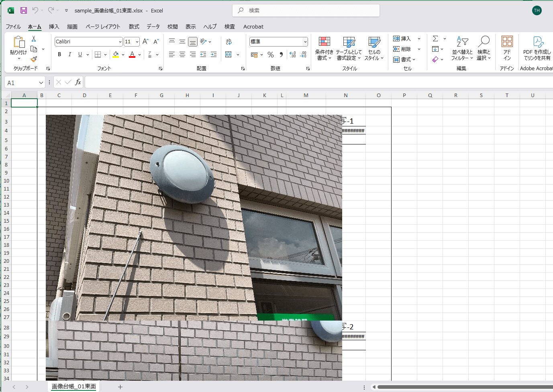Click the increase font size icon
The image size is (553, 392).
coord(145,42)
